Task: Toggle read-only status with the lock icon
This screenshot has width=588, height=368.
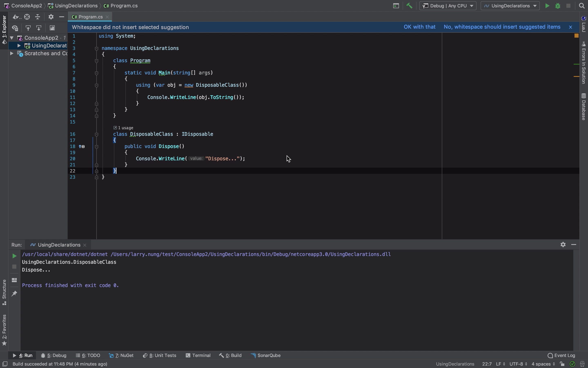Action: pyautogui.click(x=562, y=364)
